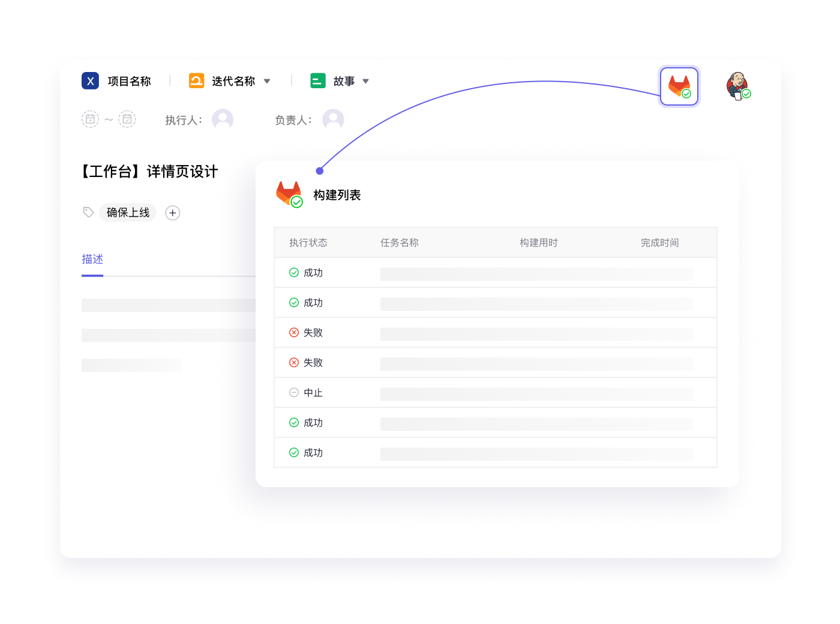Open the GitLab build status icon
The height and width of the screenshot is (624, 840).
click(679, 86)
